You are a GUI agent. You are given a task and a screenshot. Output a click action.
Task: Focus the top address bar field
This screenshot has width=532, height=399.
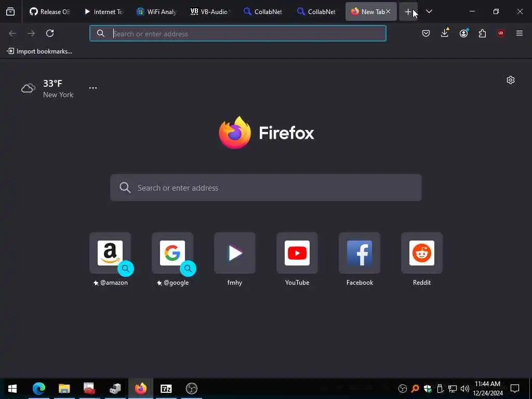pos(238,33)
